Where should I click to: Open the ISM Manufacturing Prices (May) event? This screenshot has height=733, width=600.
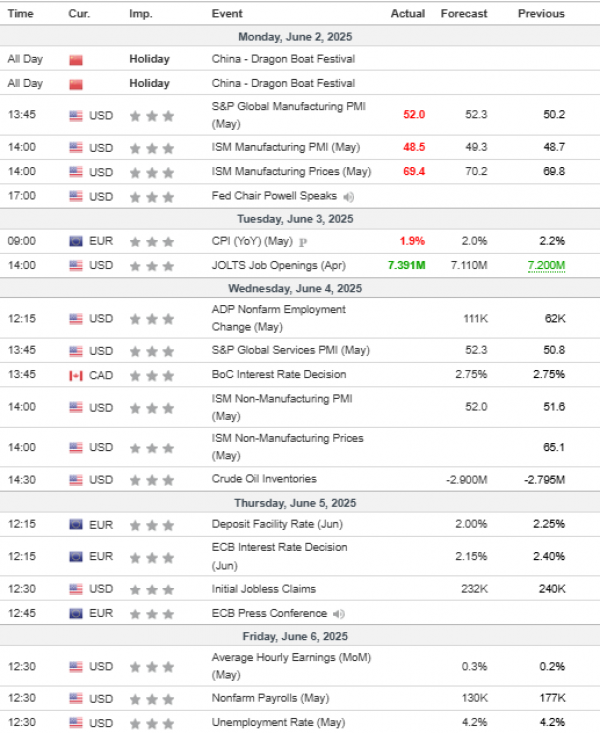pos(291,171)
